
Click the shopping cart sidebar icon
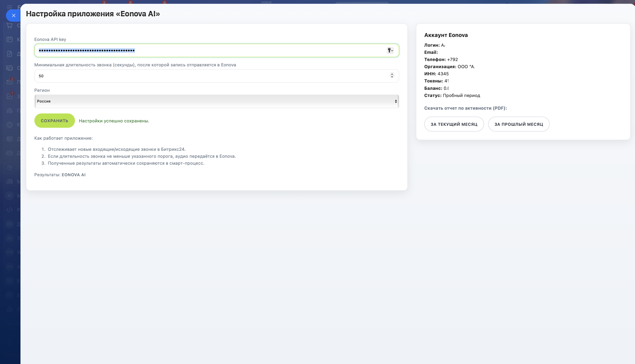[x=10, y=25]
